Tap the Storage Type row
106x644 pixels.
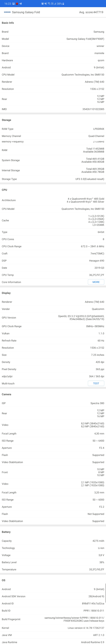click(53, 179)
